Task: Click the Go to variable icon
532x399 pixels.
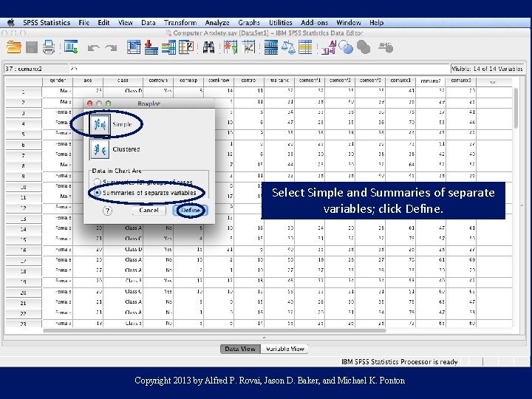Action: pos(151,47)
